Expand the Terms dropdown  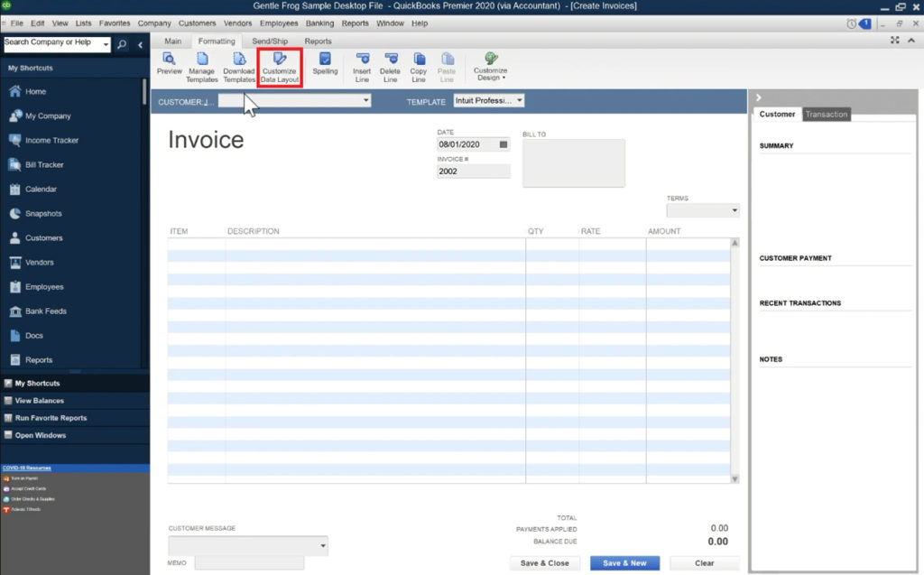click(x=735, y=209)
